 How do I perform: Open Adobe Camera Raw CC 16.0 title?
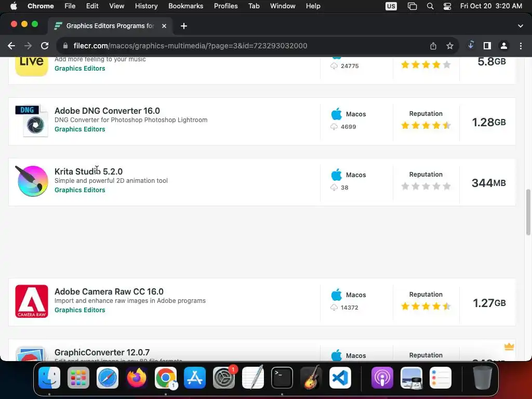click(109, 291)
